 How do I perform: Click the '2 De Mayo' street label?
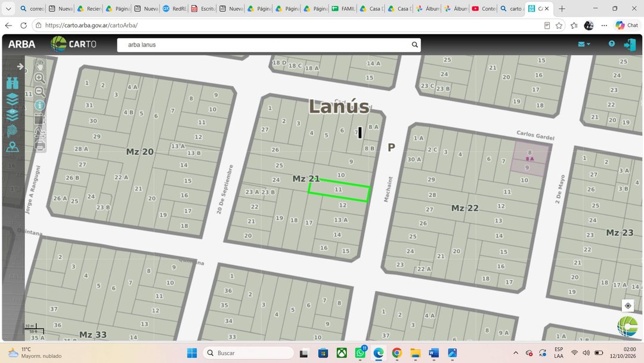[x=560, y=189]
